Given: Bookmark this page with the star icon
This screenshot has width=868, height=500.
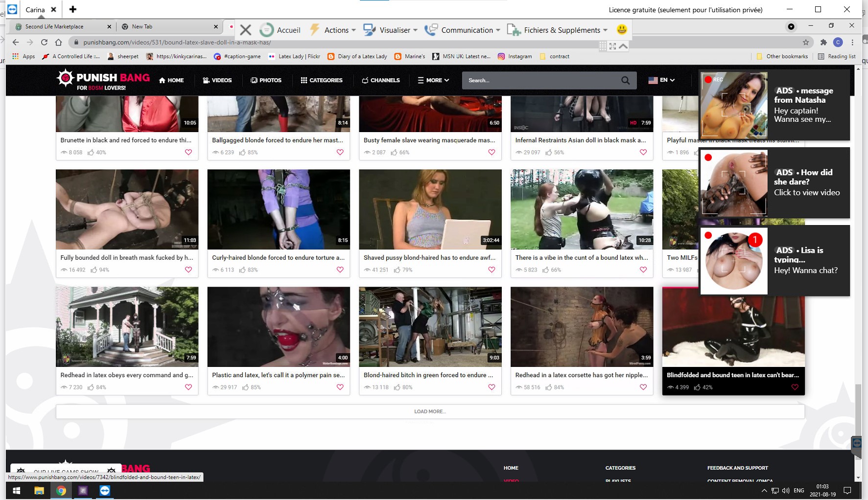Looking at the screenshot, I should [x=805, y=42].
